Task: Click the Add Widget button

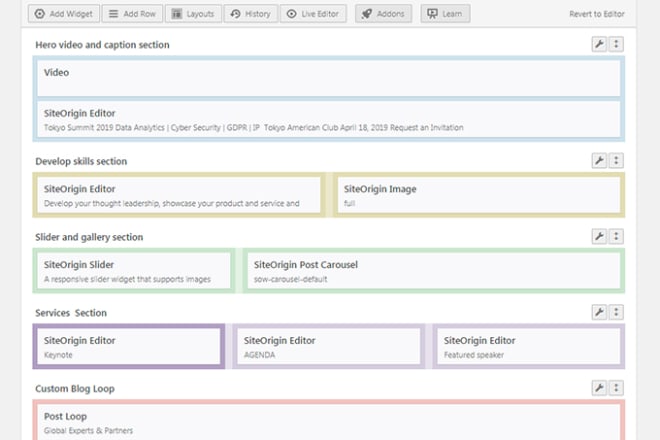Action: coord(64,14)
